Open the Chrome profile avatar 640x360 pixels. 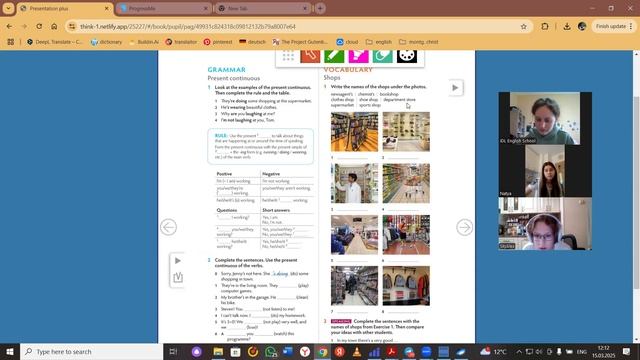[582, 27]
